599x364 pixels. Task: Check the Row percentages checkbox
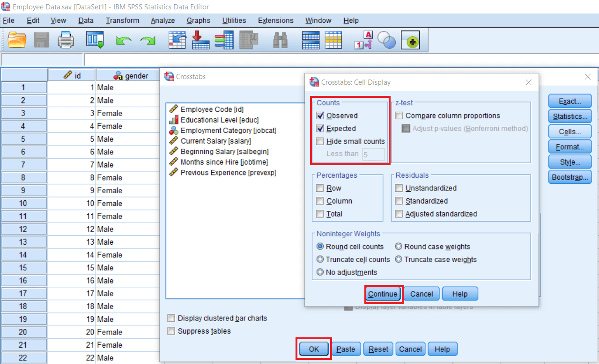click(x=320, y=188)
